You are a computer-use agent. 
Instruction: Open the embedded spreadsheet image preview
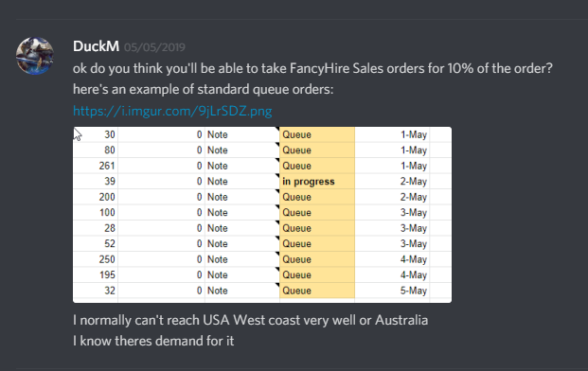262,214
